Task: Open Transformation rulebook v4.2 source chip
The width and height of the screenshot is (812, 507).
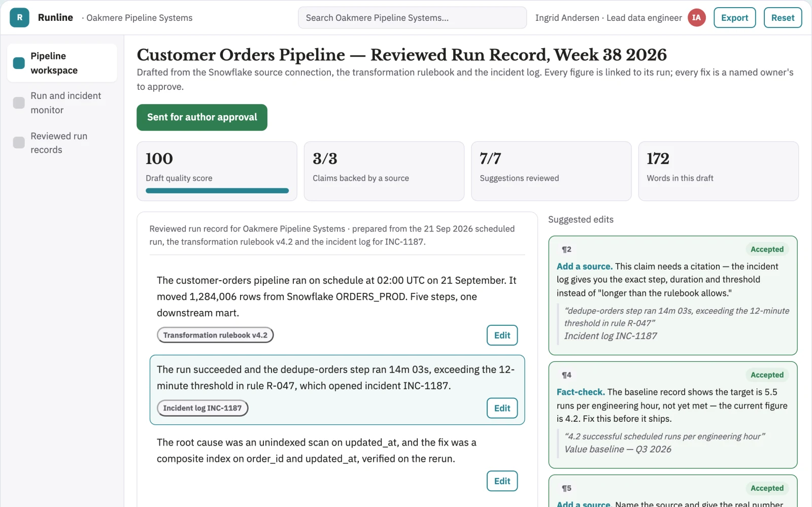Action: 215,335
